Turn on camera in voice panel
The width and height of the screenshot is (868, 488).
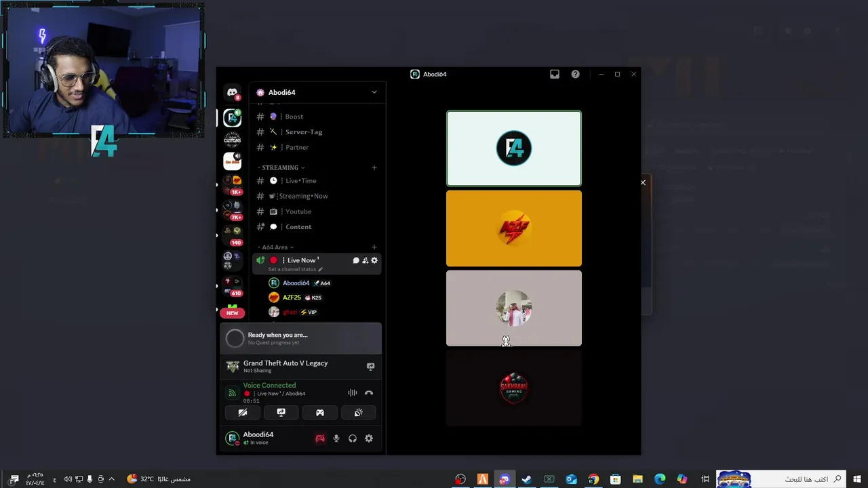243,413
